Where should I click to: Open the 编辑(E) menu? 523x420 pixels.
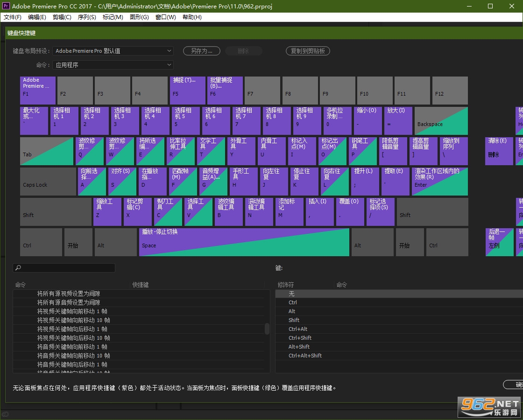coord(37,17)
